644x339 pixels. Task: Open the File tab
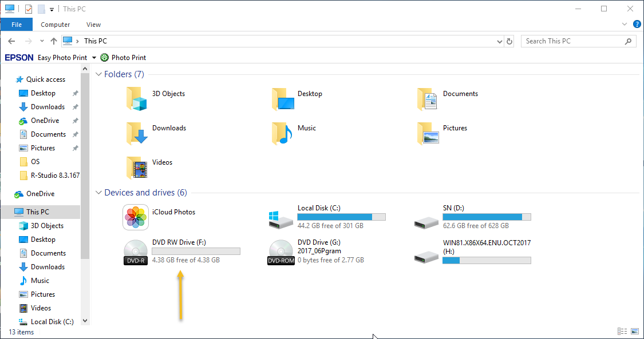[x=17, y=25]
